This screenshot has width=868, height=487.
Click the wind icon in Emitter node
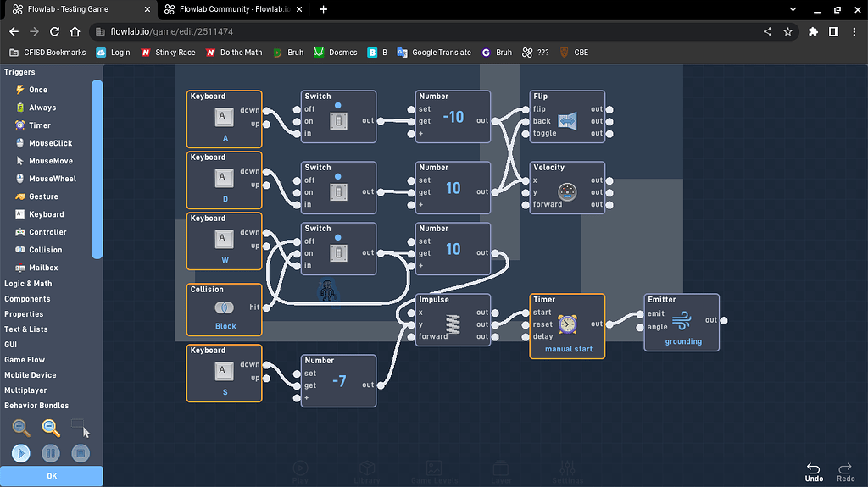[682, 322]
